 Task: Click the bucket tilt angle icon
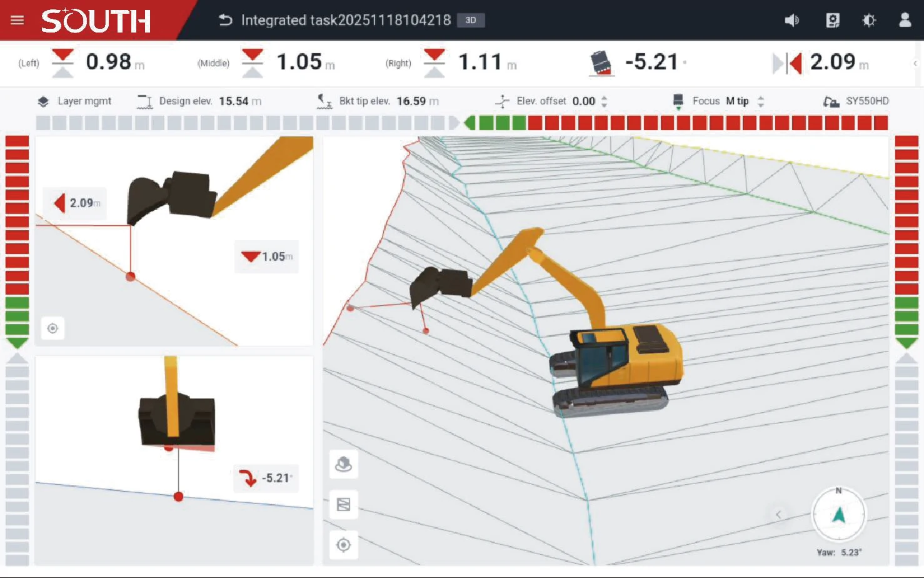click(x=601, y=63)
